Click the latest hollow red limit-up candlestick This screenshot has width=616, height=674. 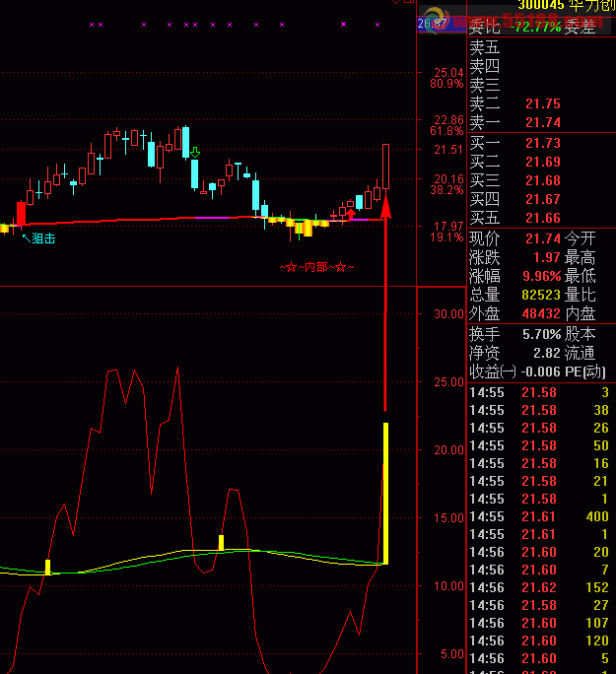click(x=386, y=167)
